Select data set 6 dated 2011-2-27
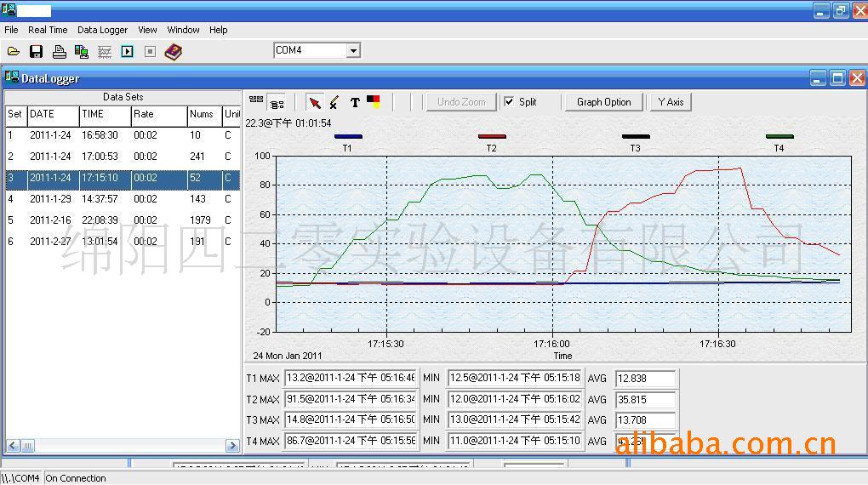 pos(123,242)
